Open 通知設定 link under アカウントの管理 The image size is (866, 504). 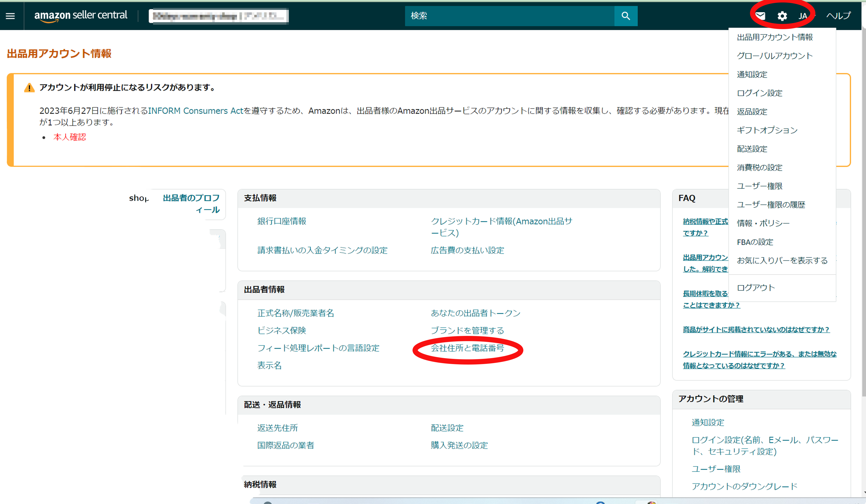(x=708, y=423)
